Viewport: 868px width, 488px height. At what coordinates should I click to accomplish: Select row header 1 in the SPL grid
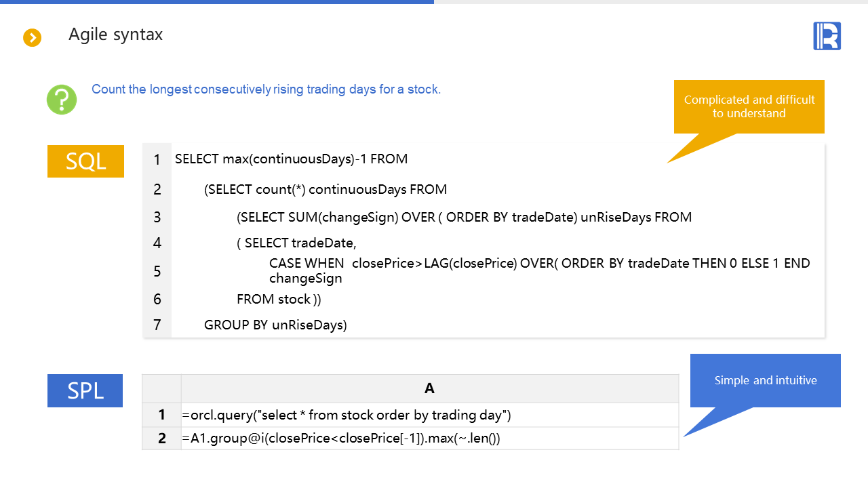[x=162, y=415]
